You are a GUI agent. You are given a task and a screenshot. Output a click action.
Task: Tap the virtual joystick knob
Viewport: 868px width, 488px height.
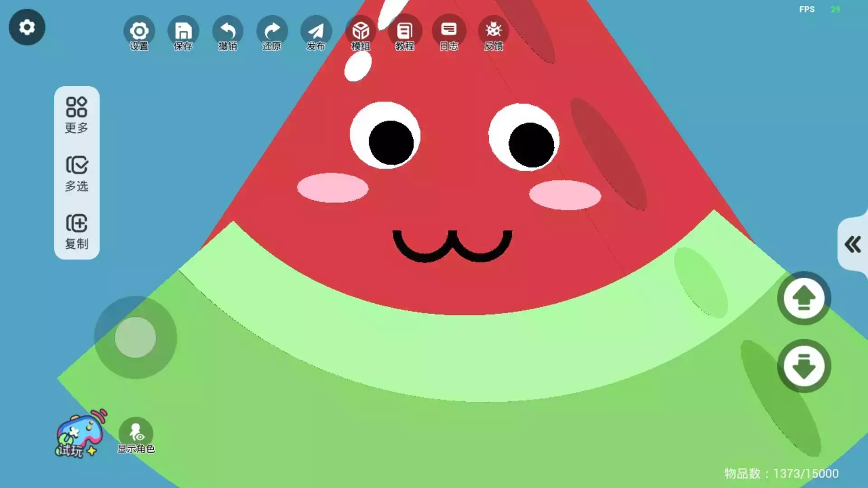[135, 337]
